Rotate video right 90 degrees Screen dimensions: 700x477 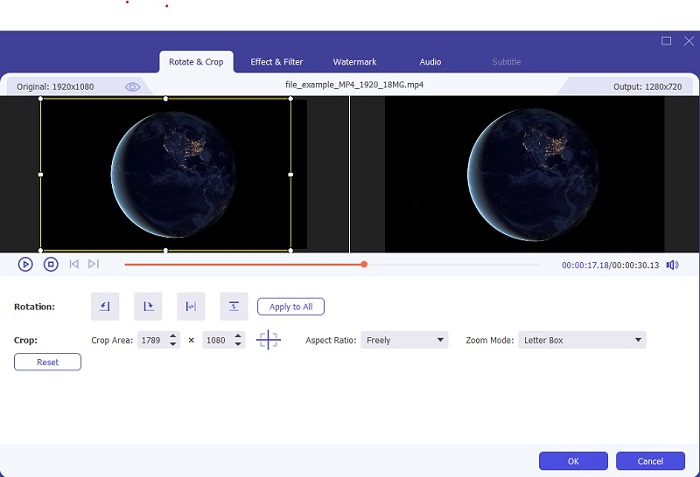click(x=148, y=307)
